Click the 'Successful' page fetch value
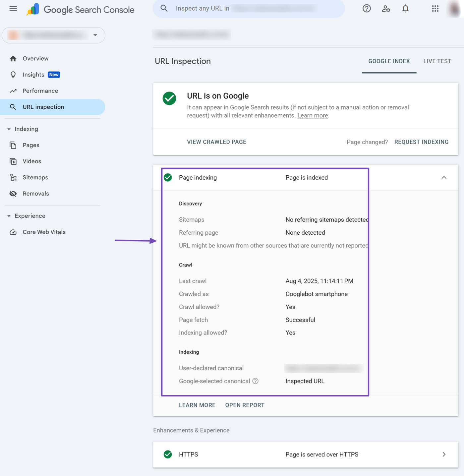464x476 pixels. pos(300,320)
